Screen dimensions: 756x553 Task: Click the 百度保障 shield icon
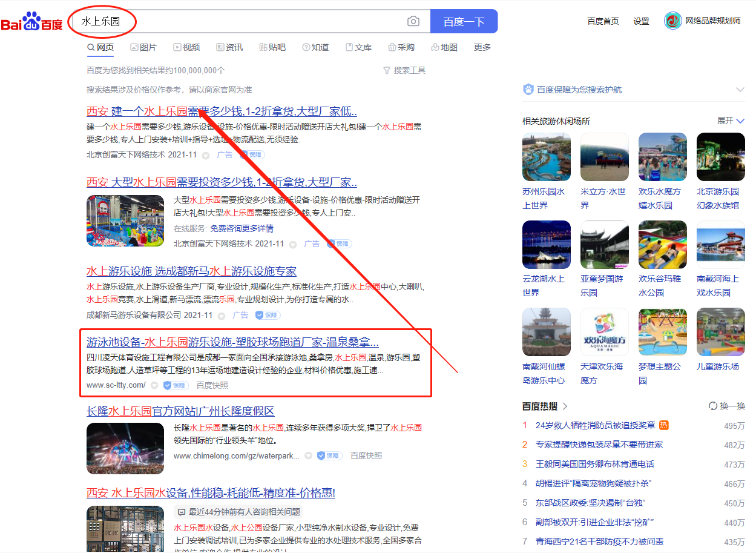(528, 90)
